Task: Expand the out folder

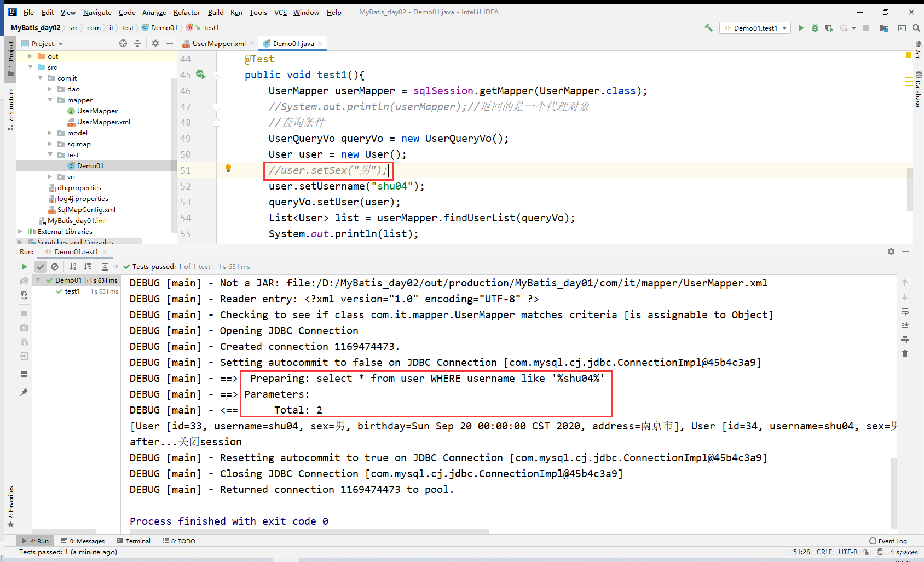Action: point(30,56)
